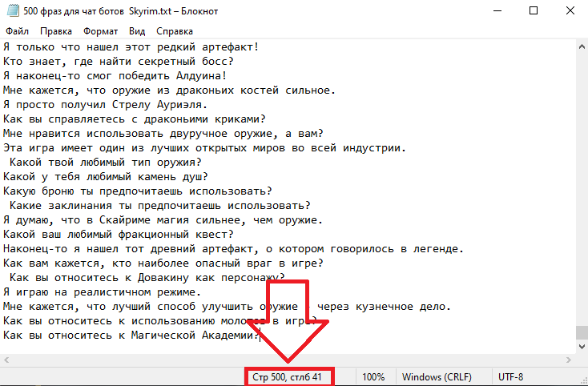
Task: Click the line about заклинания ты предпочитаешь
Action: 159,205
